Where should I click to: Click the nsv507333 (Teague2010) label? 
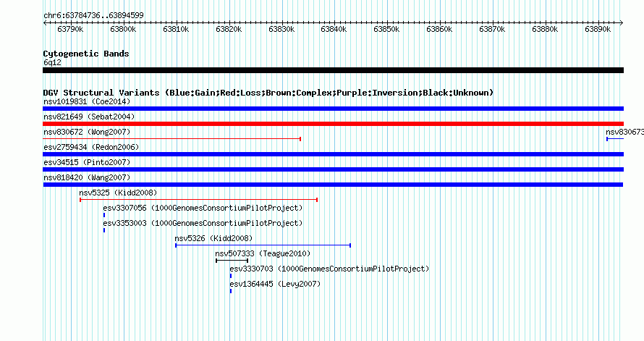pos(263,253)
